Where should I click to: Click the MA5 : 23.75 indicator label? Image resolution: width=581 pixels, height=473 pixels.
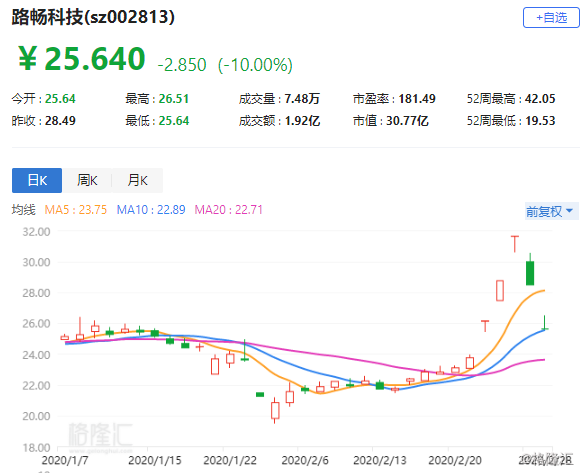click(x=76, y=210)
